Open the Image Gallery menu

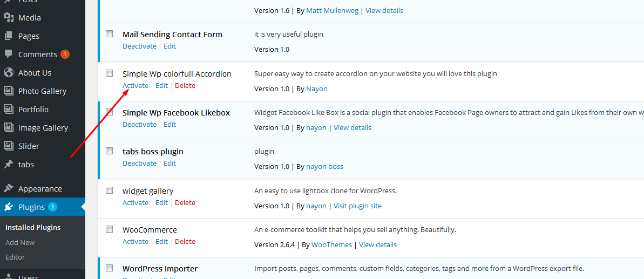point(43,127)
